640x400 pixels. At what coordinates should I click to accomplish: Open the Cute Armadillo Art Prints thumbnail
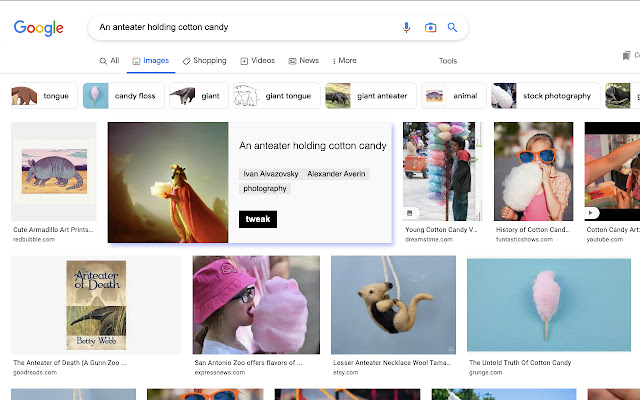[x=54, y=171]
